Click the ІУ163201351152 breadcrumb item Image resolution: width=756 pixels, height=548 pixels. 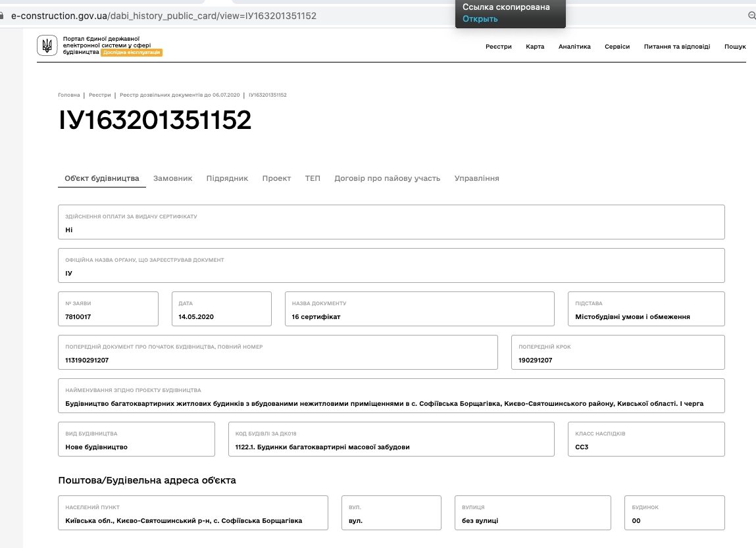tap(268, 95)
